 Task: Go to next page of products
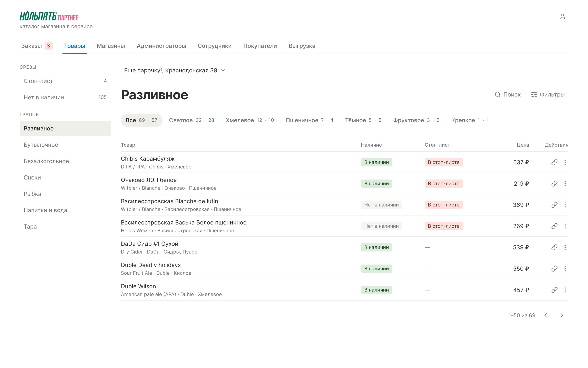562,315
